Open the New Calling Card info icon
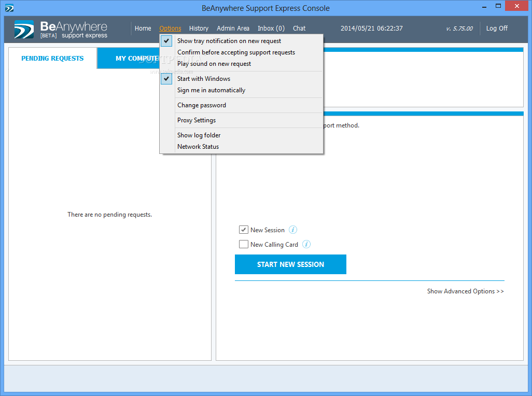The height and width of the screenshot is (396, 532). point(306,245)
